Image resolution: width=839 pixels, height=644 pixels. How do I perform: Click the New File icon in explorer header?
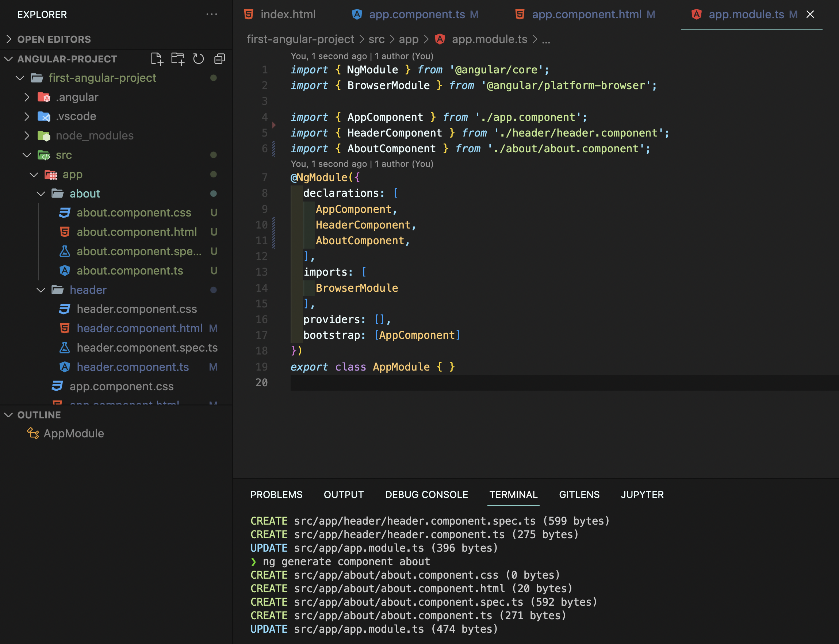156,59
